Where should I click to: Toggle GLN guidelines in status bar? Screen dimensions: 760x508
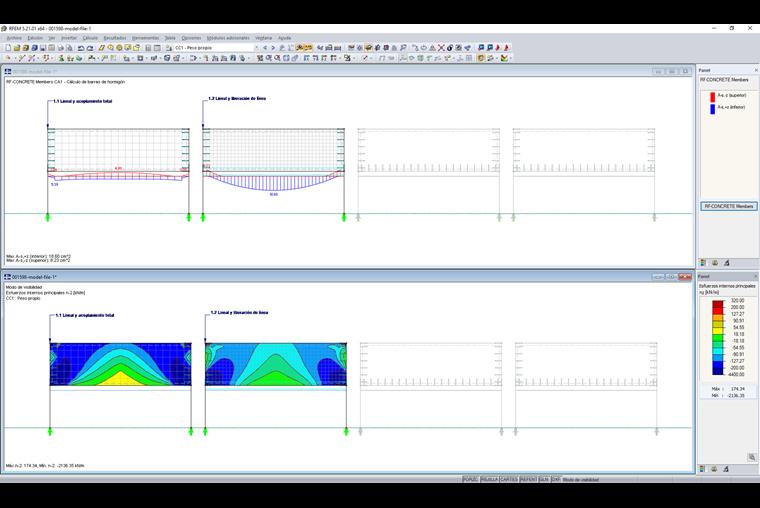click(544, 479)
